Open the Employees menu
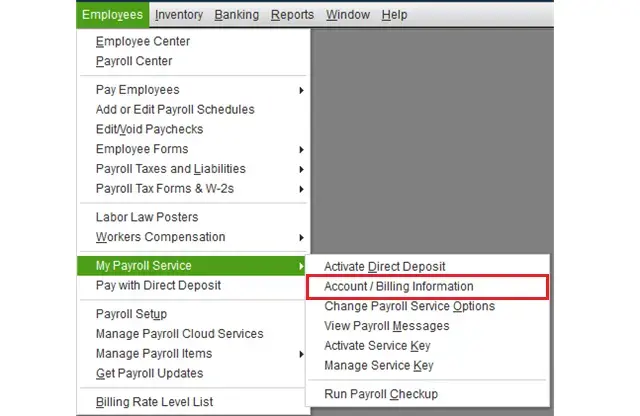Image resolution: width=640 pixels, height=416 pixels. (x=113, y=15)
